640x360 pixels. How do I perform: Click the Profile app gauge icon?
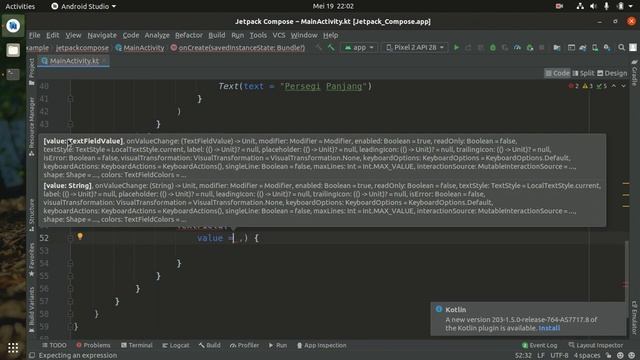[x=517, y=48]
